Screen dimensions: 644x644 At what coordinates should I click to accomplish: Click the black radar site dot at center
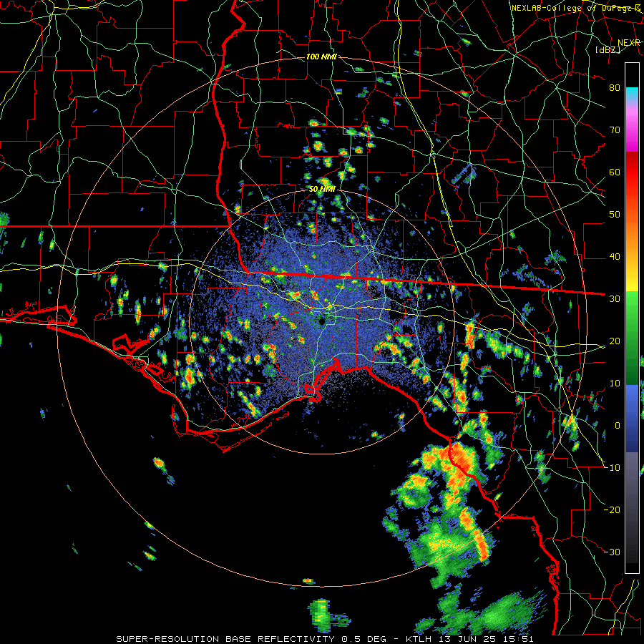pos(323,321)
